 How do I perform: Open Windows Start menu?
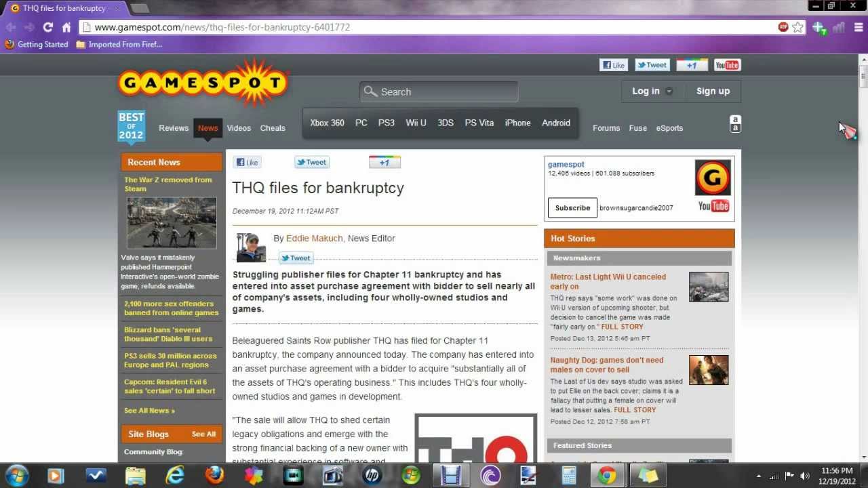pos(16,475)
